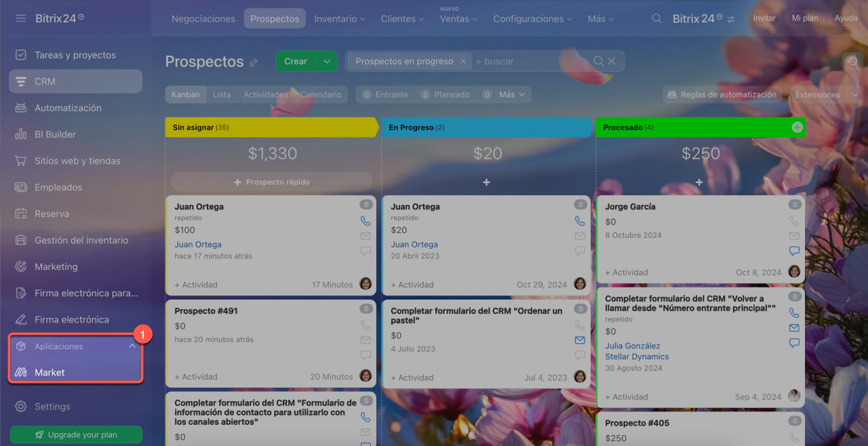This screenshot has width=868, height=446.
Task: Open Reglas de automatización
Action: 722,94
